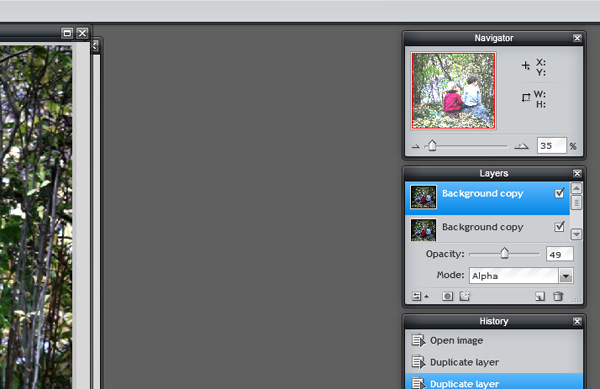Maximize the image document window
600x389 pixels.
click(67, 33)
